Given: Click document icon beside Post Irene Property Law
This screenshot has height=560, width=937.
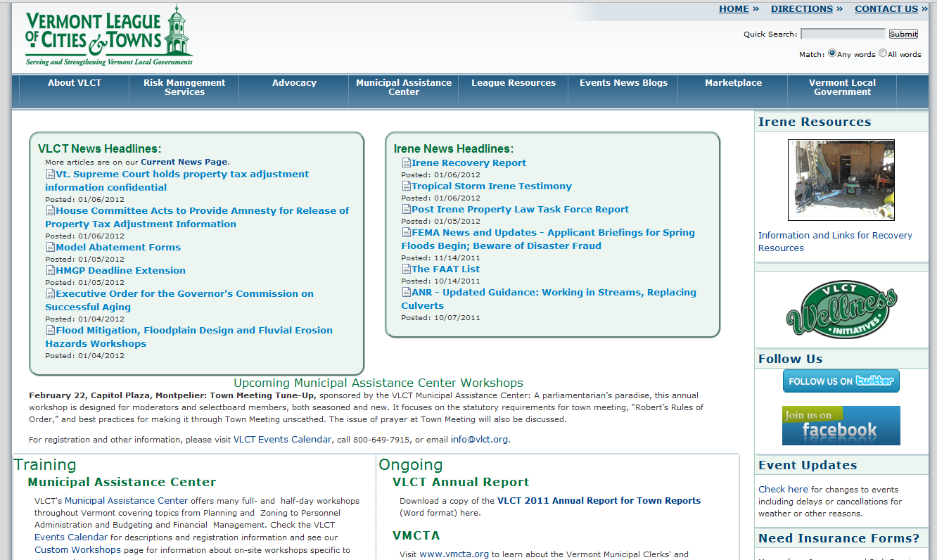Looking at the screenshot, I should pos(406,209).
